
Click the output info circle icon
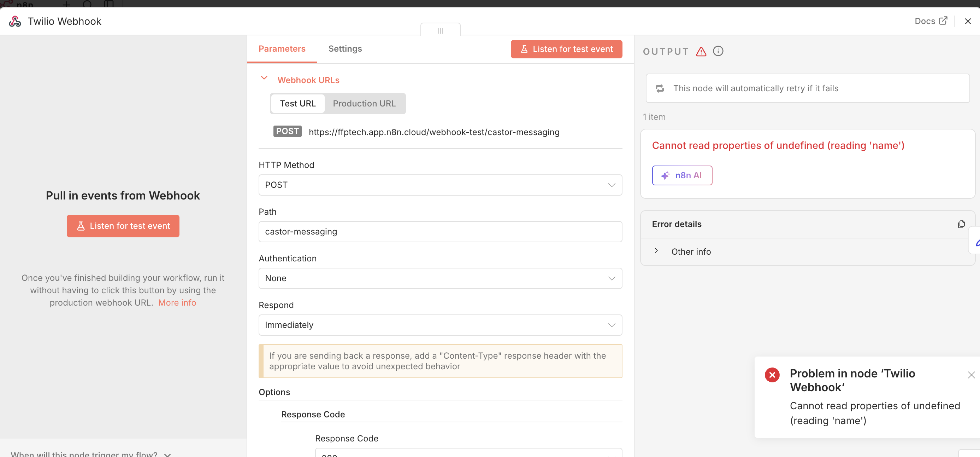point(718,51)
